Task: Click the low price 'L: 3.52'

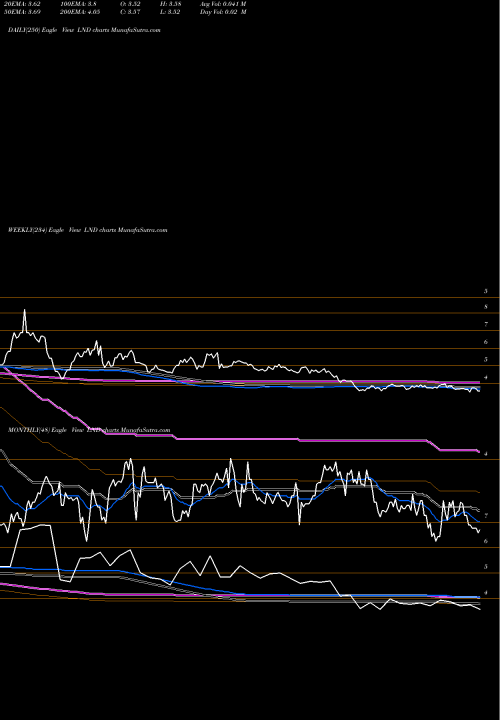Action: (x=170, y=12)
